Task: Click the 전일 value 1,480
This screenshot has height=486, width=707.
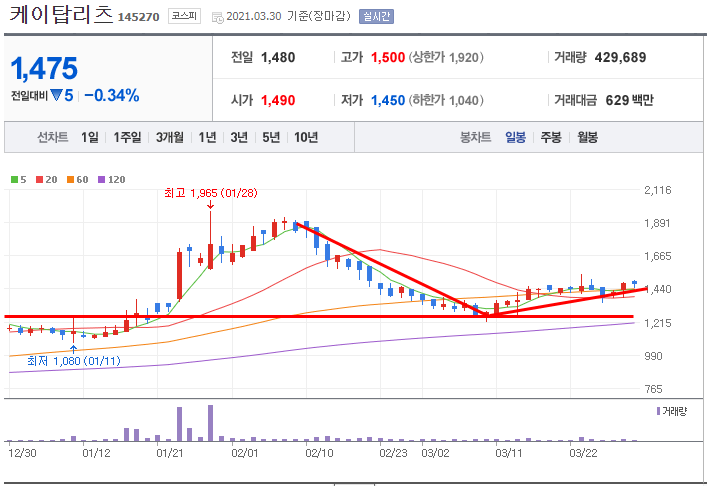Action: [x=278, y=58]
